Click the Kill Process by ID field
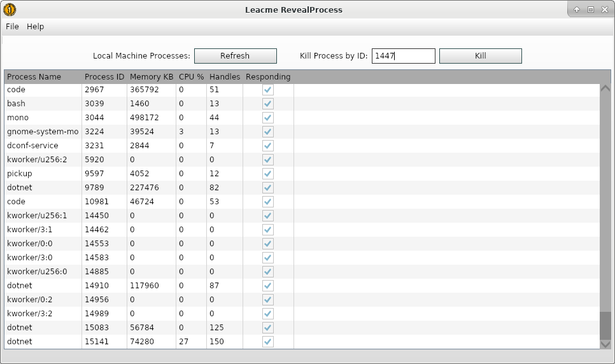 (x=403, y=56)
